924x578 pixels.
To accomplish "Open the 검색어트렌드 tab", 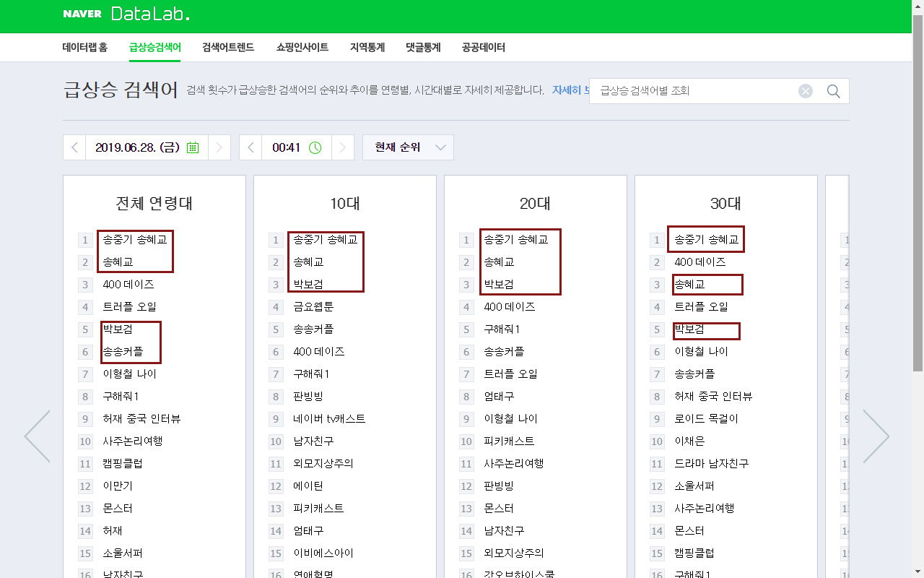I will (x=228, y=48).
